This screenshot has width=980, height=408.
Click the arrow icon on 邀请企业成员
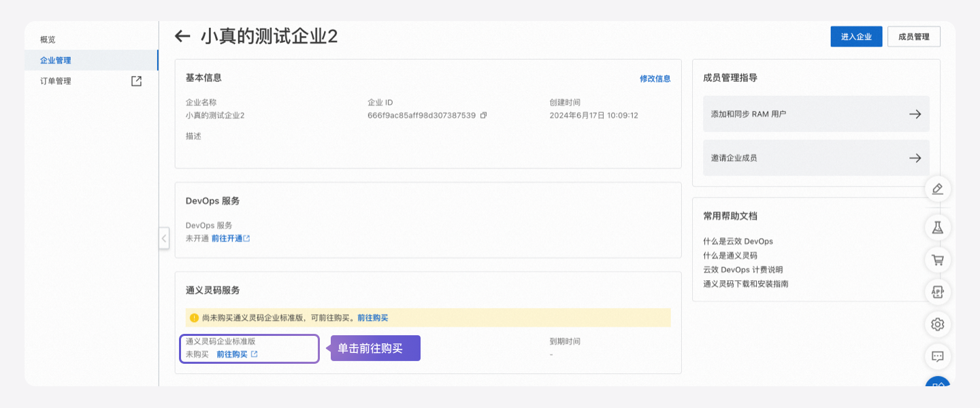pos(915,158)
